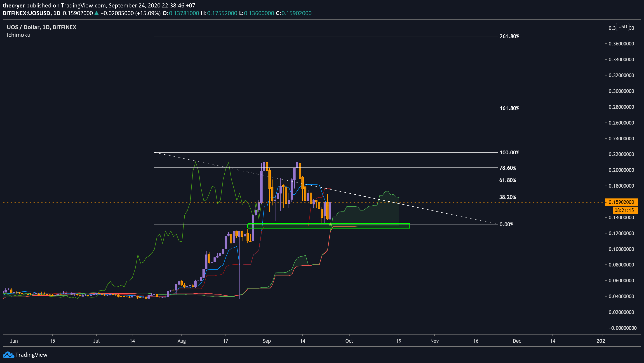
Task: Click the Nov label on time axis
Action: tap(435, 341)
